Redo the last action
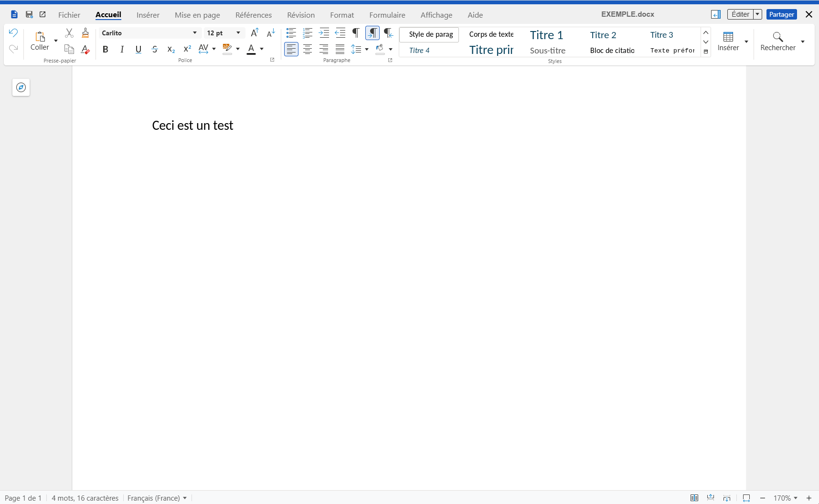819x504 pixels. pos(13,49)
